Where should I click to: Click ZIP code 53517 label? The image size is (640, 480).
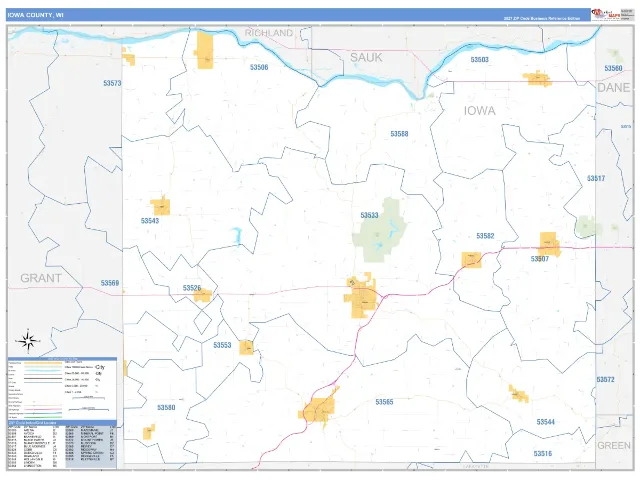pyautogui.click(x=596, y=178)
